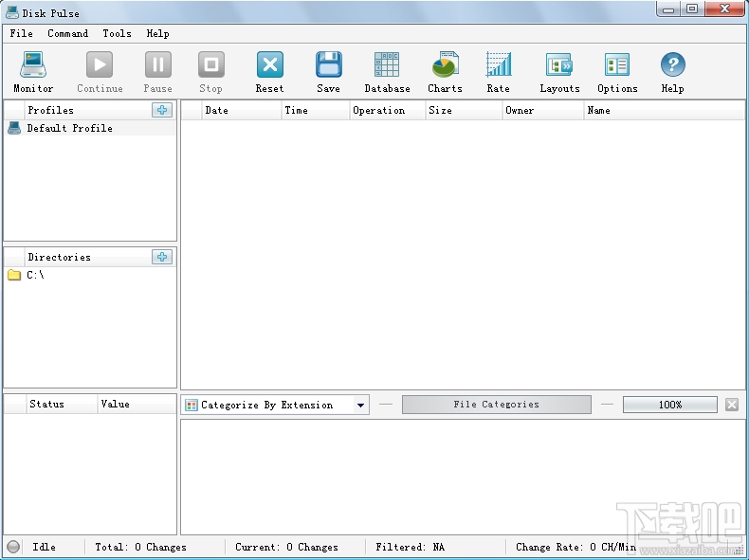Click the Continue toolbar icon
Viewport: 749px width, 560px height.
coord(100,64)
